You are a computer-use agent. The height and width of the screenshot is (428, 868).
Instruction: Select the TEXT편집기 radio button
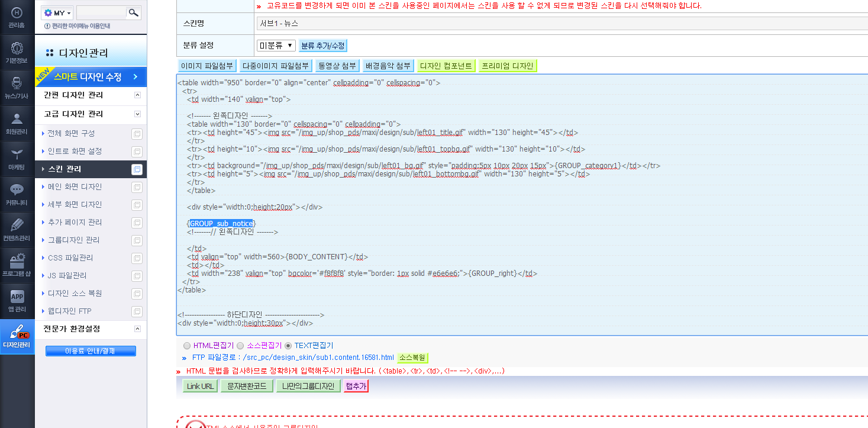click(288, 346)
